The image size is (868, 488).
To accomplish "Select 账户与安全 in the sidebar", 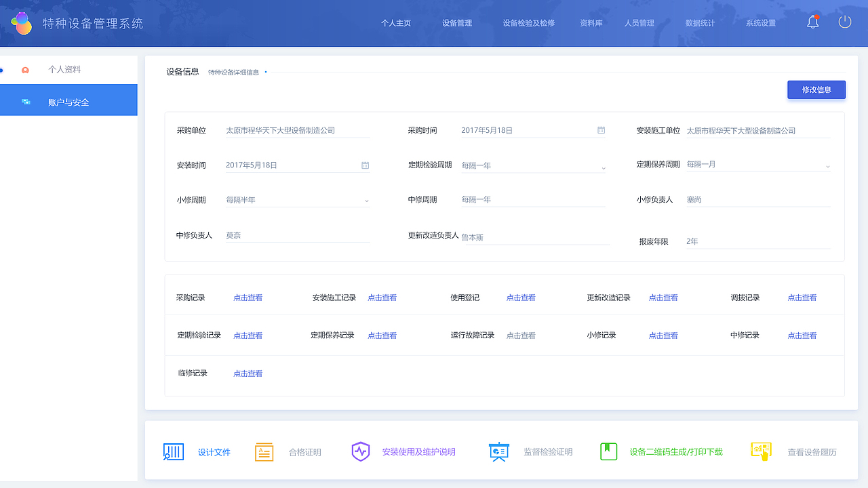I will pos(68,99).
